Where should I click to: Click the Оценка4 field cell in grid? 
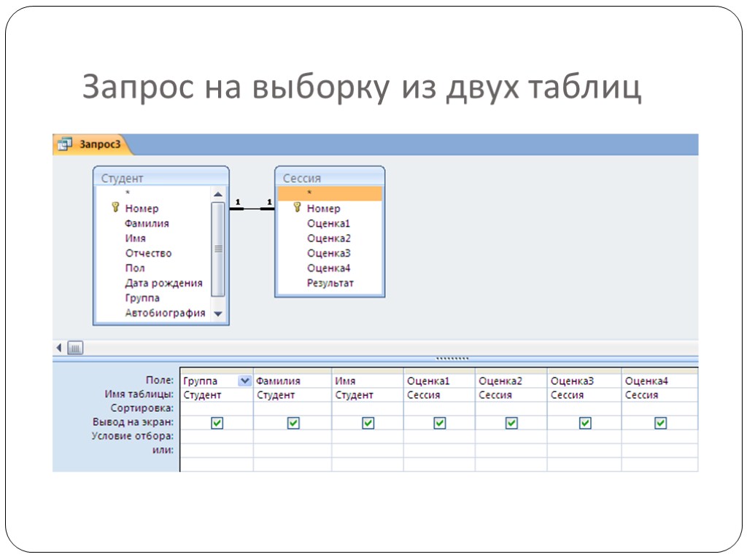(659, 381)
